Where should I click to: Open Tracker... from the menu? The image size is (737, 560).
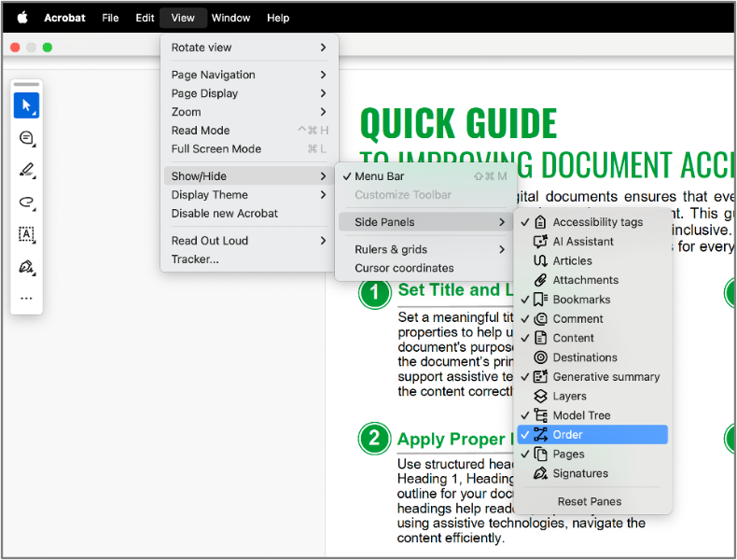[249, 259]
